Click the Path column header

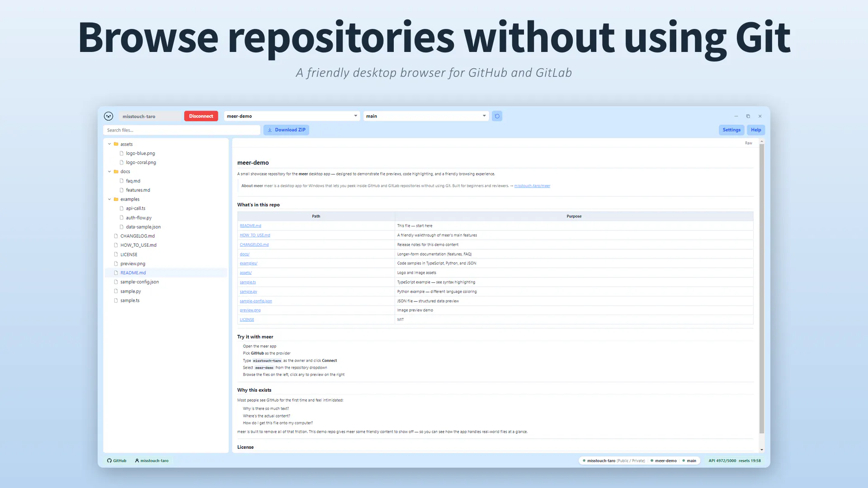316,216
